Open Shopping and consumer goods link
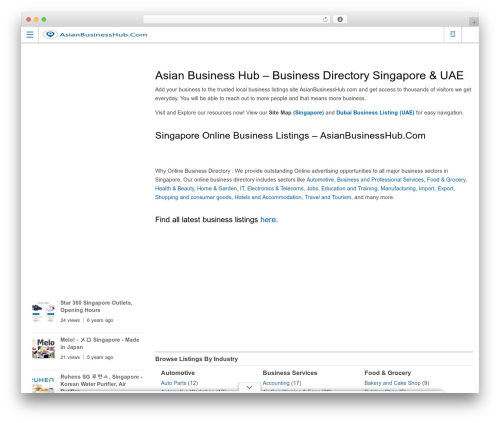 click(193, 197)
